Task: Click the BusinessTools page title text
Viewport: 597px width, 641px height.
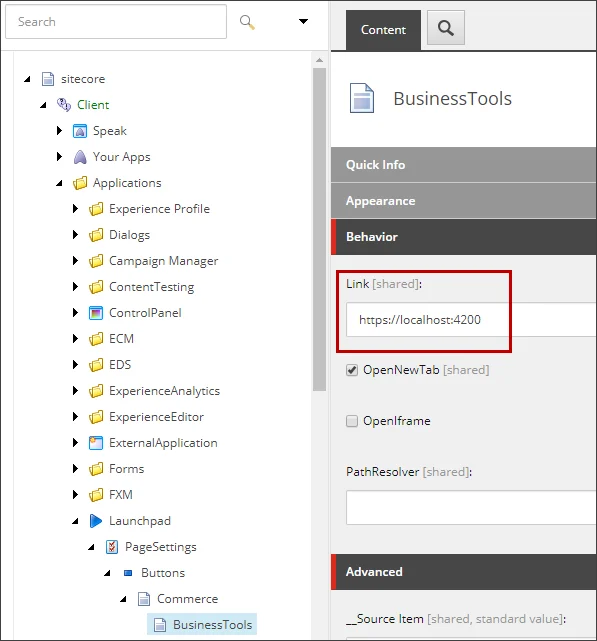Action: coord(453,99)
